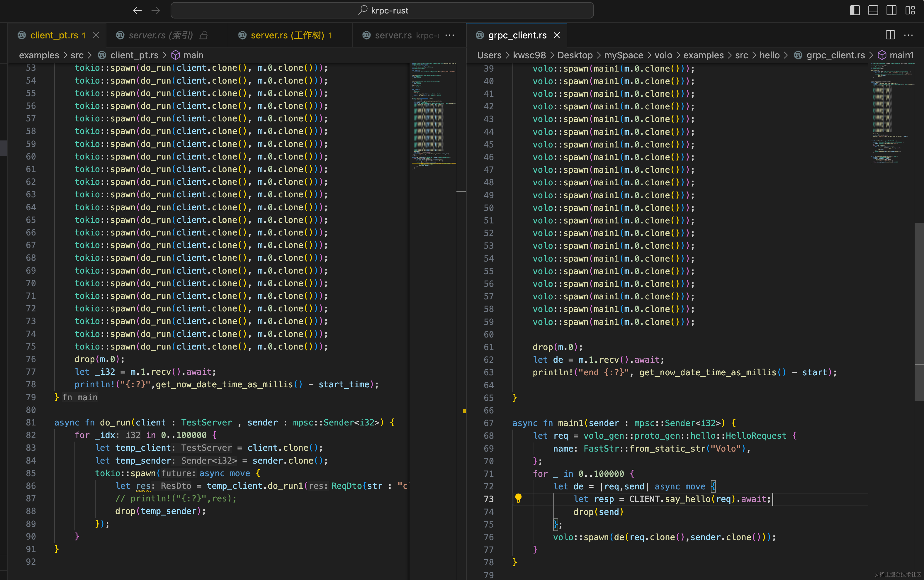Viewport: 924px width, 580px height.
Task: Click the split editor icon above grpc_client.rs
Action: point(890,35)
